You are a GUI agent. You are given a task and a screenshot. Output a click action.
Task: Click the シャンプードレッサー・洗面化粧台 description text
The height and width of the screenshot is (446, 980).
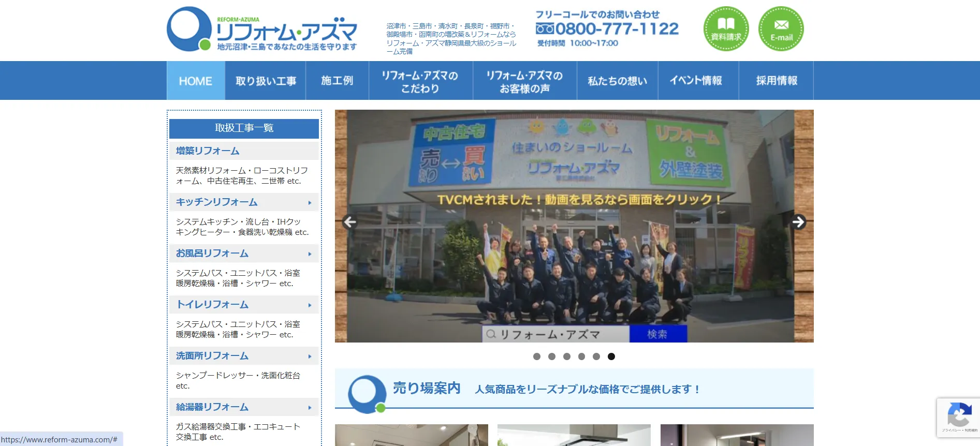click(x=238, y=381)
